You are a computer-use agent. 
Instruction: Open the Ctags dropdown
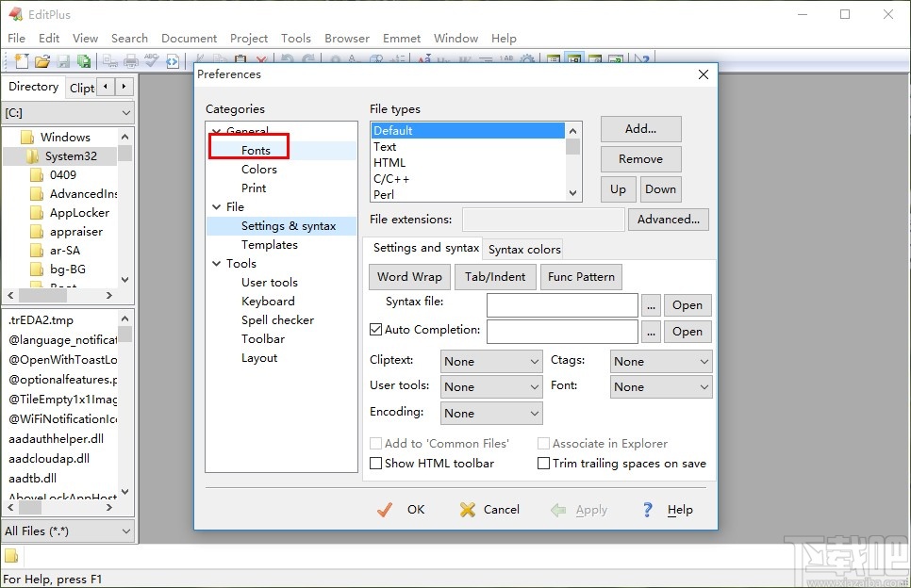(x=661, y=361)
